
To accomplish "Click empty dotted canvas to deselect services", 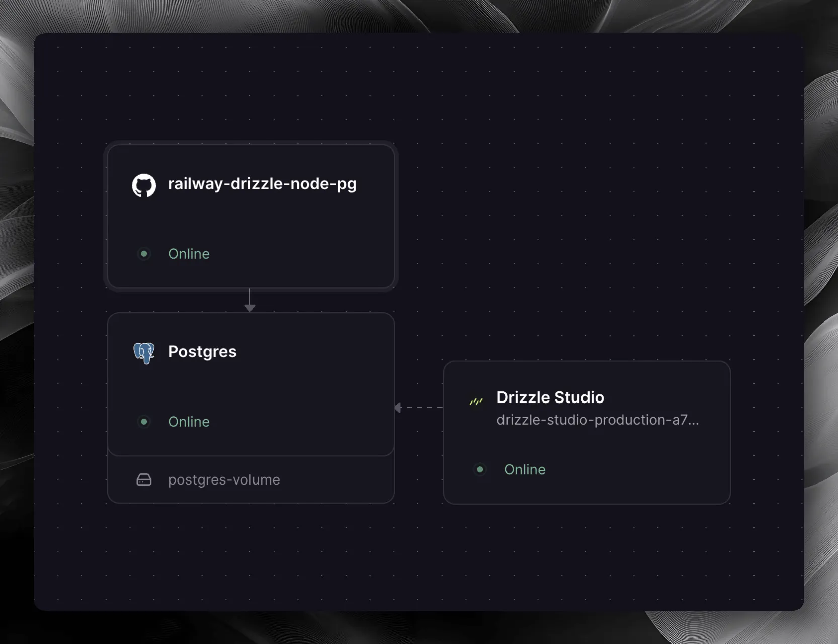I will (x=578, y=201).
